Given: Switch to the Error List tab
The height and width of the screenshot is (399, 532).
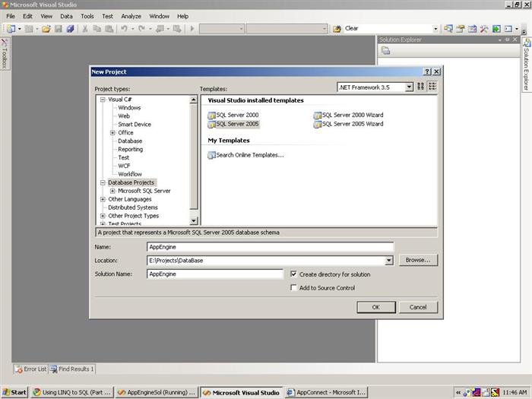Looking at the screenshot, I should 30,369.
